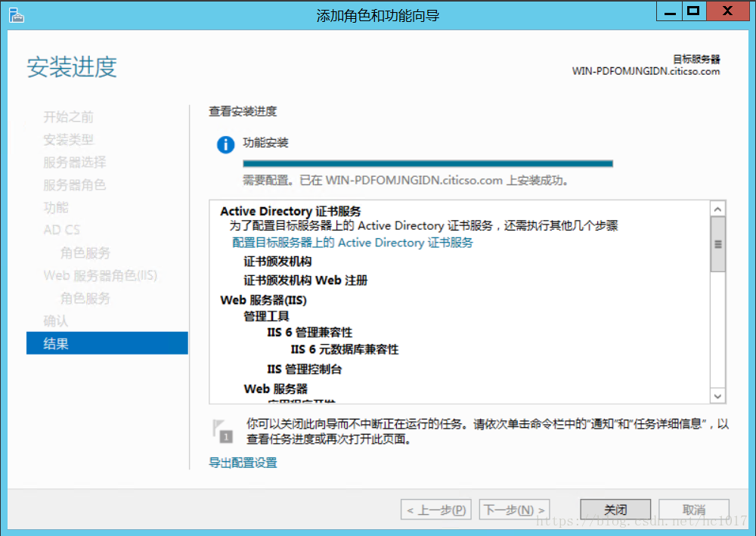
Task: Click the 需要配置 installation status message
Action: 405,180
